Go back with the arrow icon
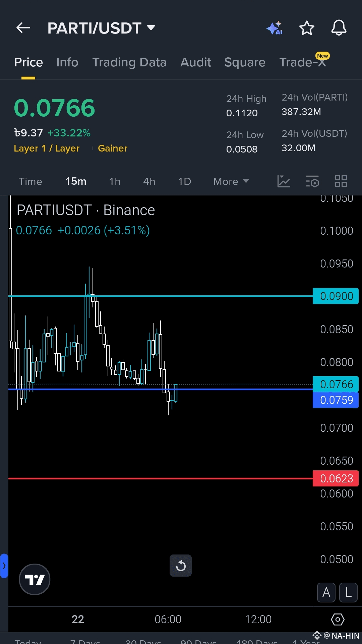Image resolution: width=362 pixels, height=644 pixels. coord(23,28)
